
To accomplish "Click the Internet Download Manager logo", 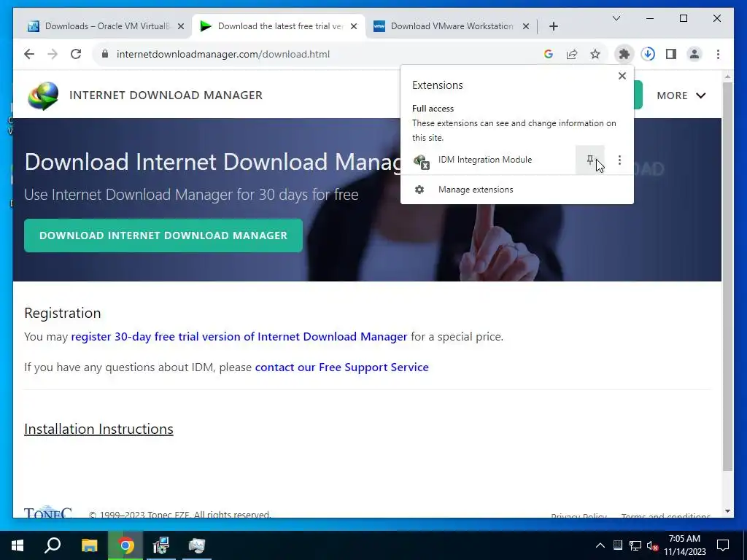I will point(43,96).
